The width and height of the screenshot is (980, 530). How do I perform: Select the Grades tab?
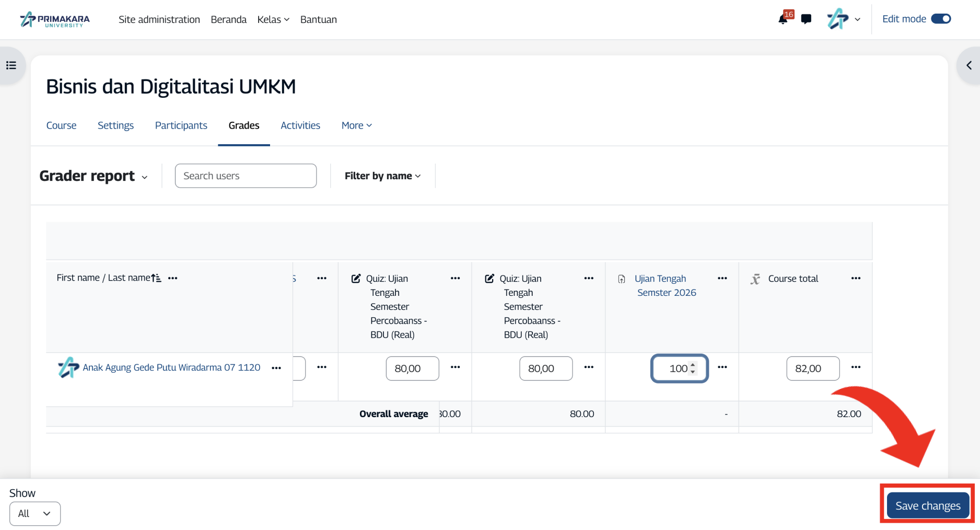(244, 125)
